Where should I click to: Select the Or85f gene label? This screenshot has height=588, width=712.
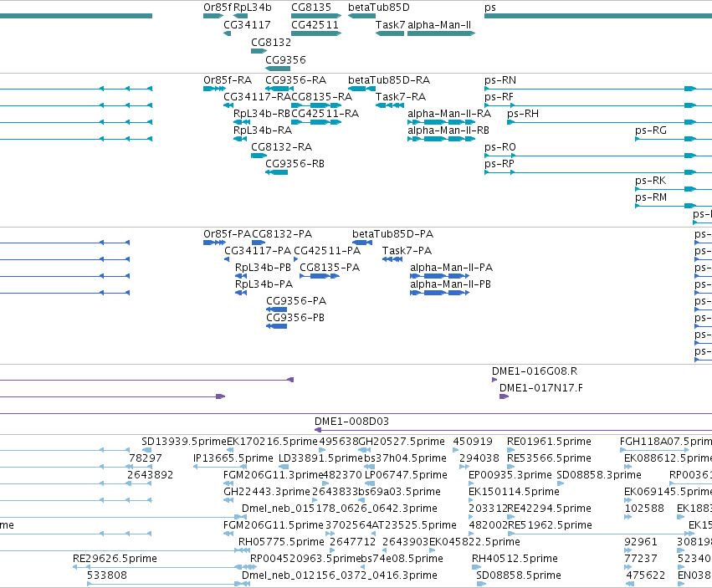[x=218, y=8]
